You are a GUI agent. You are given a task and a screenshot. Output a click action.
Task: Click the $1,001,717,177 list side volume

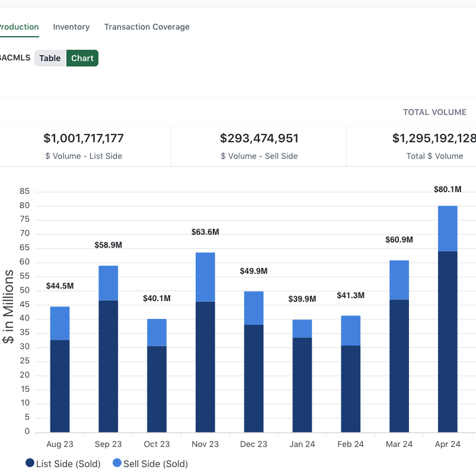tap(84, 138)
